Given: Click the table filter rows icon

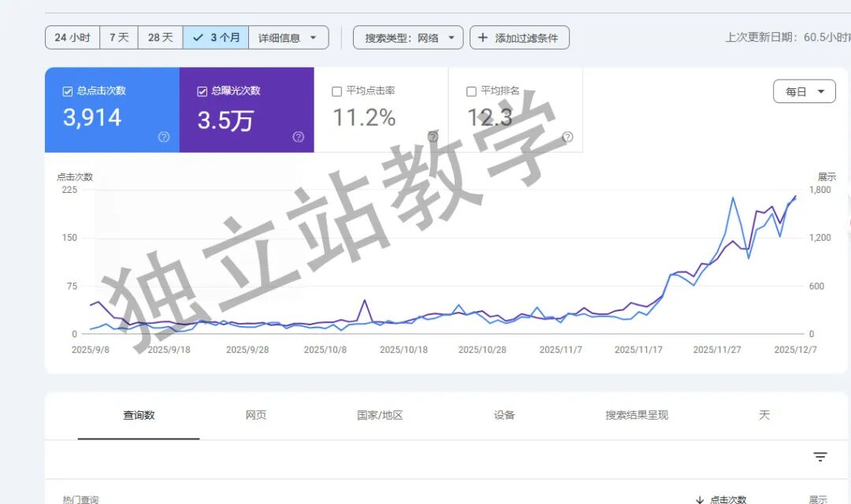Looking at the screenshot, I should click(820, 457).
